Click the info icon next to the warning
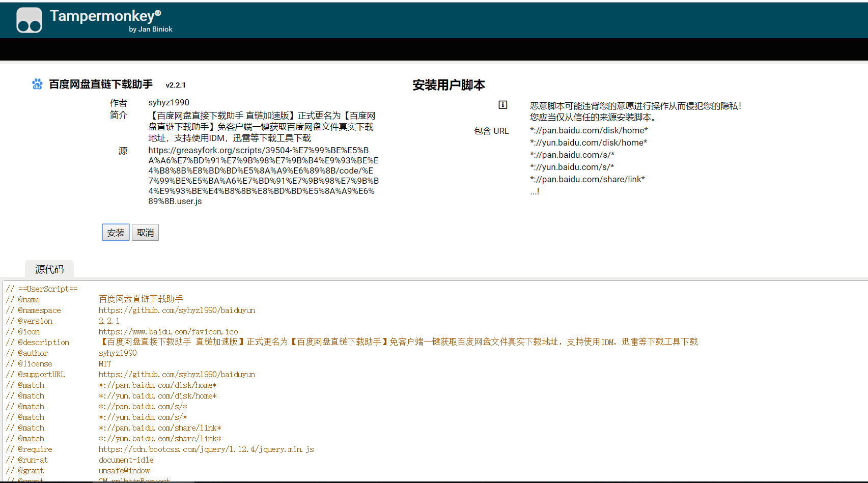868x483 pixels. point(503,105)
